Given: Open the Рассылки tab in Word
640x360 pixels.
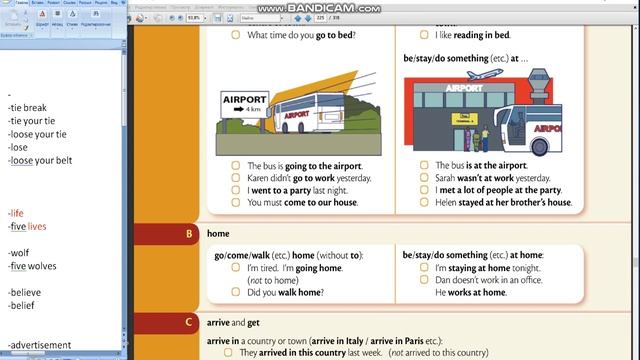Looking at the screenshot, I should 85,2.
